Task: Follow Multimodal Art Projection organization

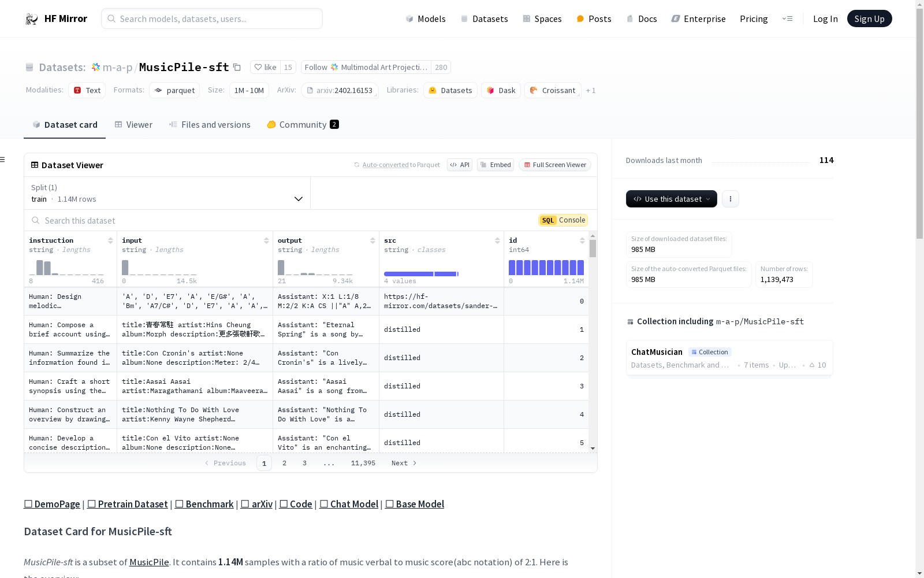Action: click(366, 68)
